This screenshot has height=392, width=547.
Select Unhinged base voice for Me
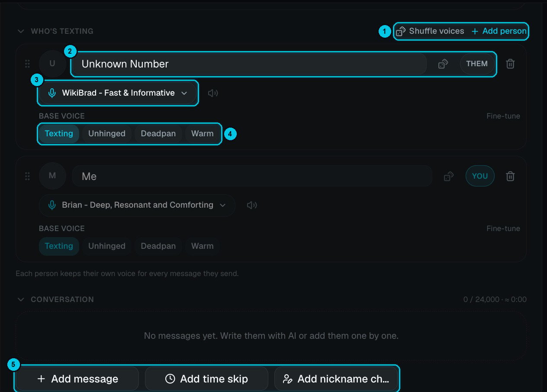click(107, 246)
